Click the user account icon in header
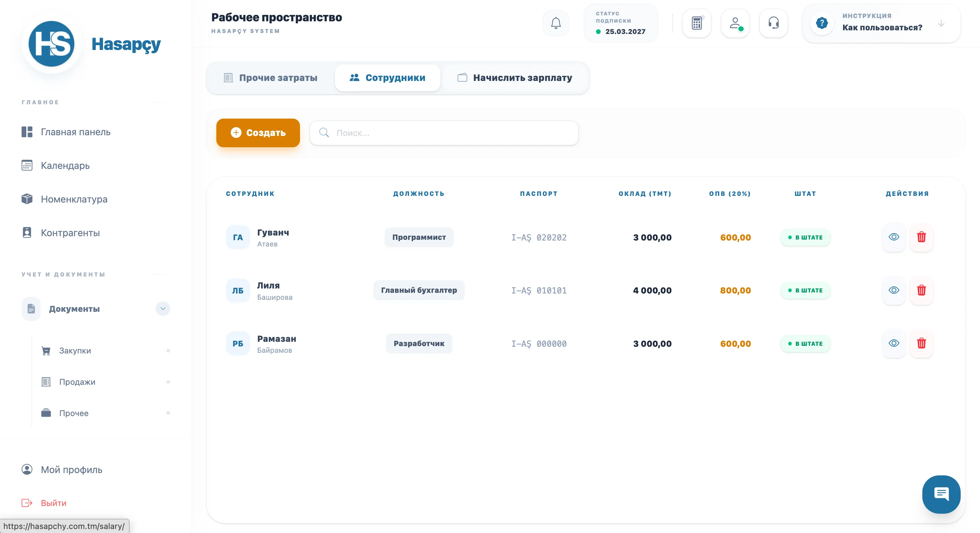The width and height of the screenshot is (980, 533). [x=735, y=23]
